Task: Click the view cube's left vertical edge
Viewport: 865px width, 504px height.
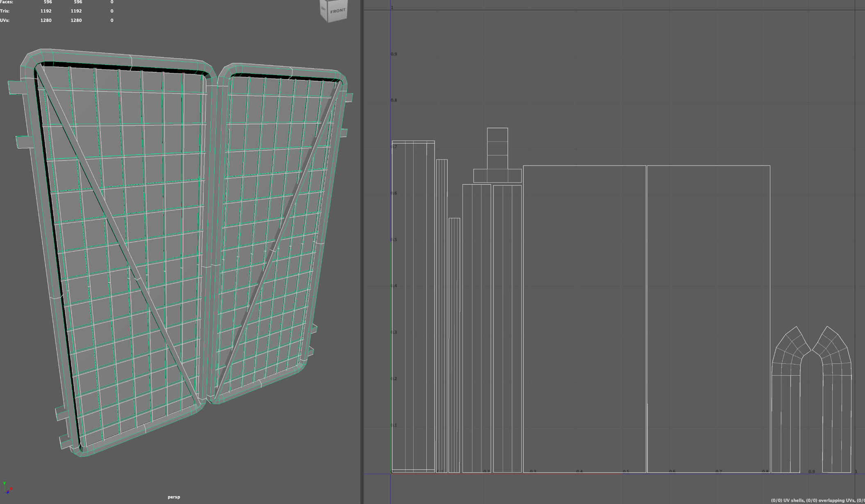Action: pos(320,10)
